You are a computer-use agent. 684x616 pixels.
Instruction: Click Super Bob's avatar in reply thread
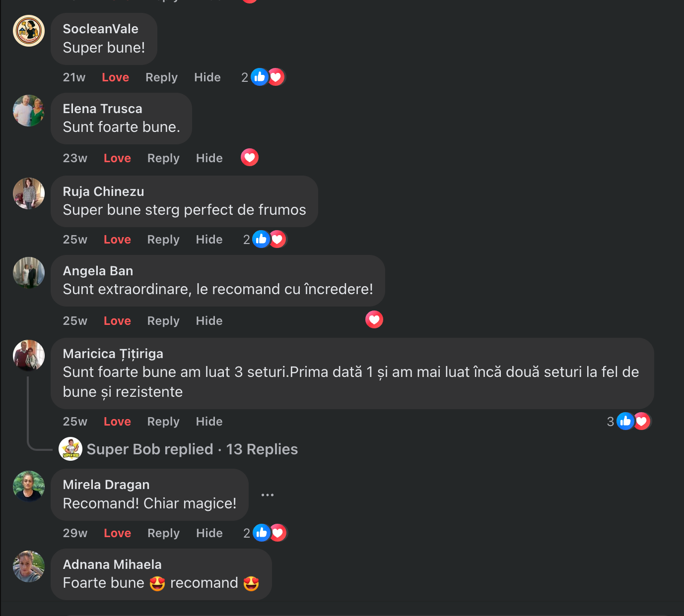coord(70,449)
